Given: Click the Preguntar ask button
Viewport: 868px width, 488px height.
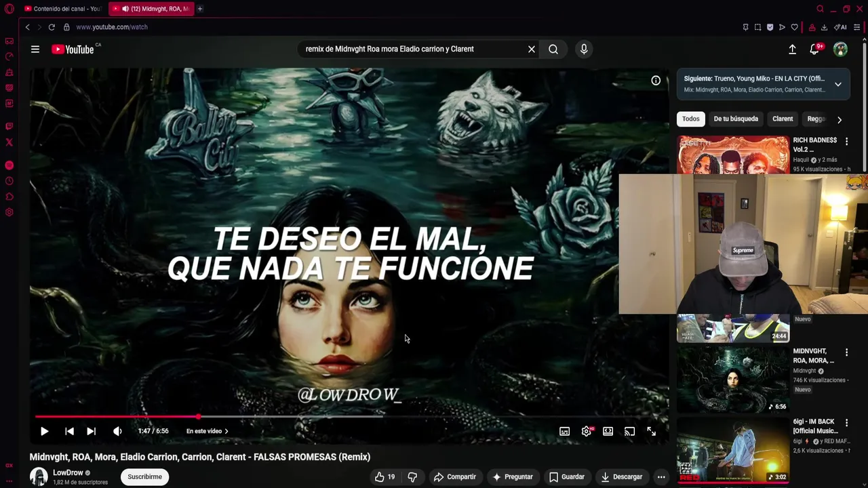Looking at the screenshot, I should 513,477.
